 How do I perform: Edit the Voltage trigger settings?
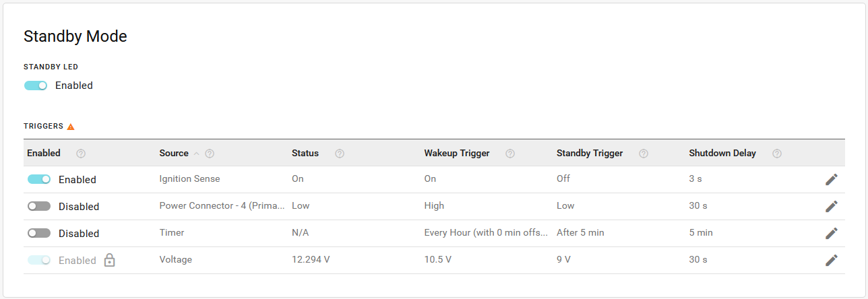pyautogui.click(x=832, y=260)
